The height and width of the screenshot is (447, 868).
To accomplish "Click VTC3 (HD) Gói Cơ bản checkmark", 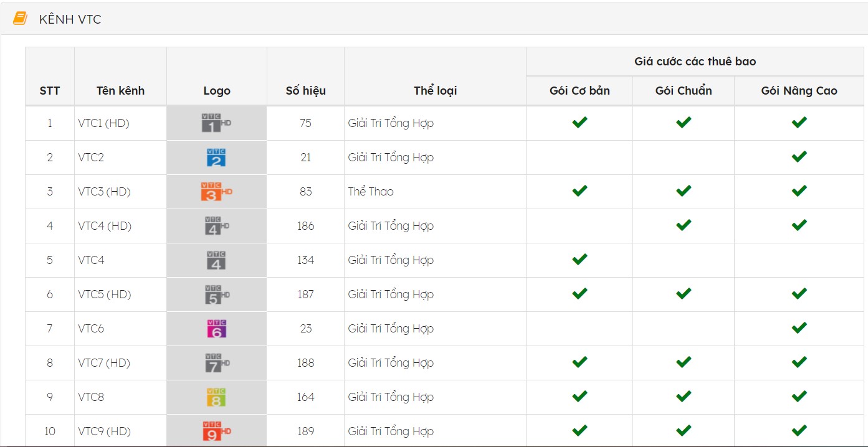I will pos(579,191).
